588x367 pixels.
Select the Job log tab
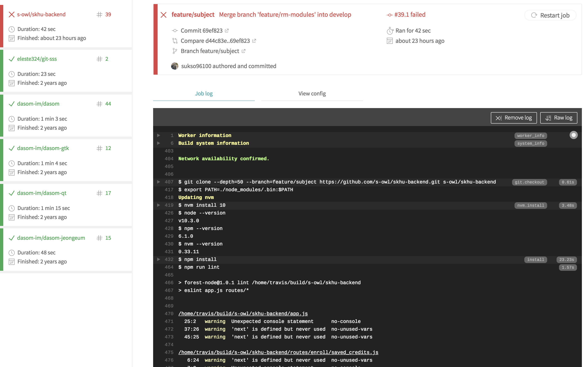(204, 94)
